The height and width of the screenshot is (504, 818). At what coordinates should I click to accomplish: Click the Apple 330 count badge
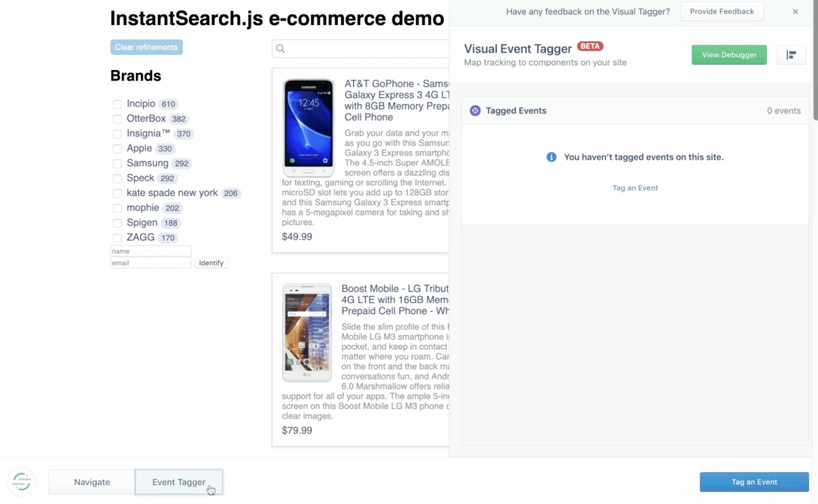point(165,149)
